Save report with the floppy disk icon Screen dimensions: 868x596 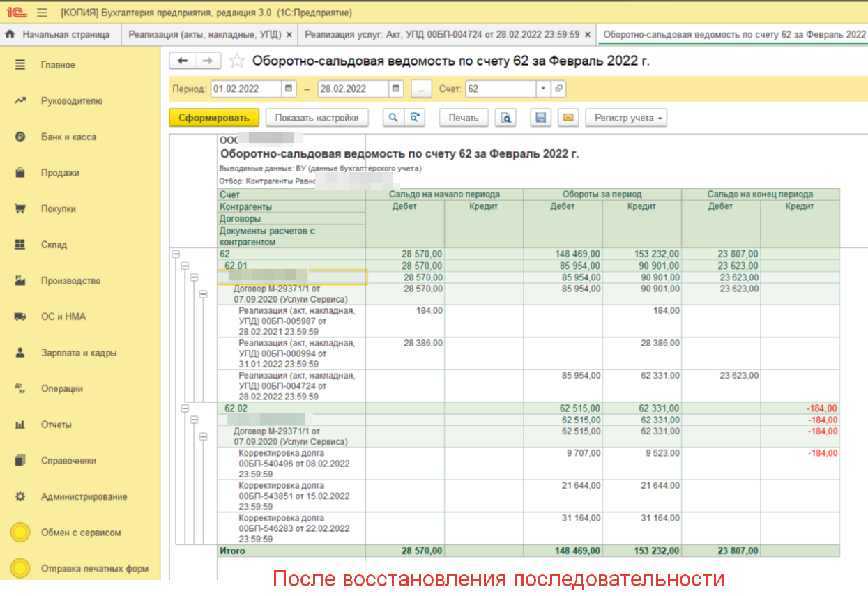pos(540,118)
